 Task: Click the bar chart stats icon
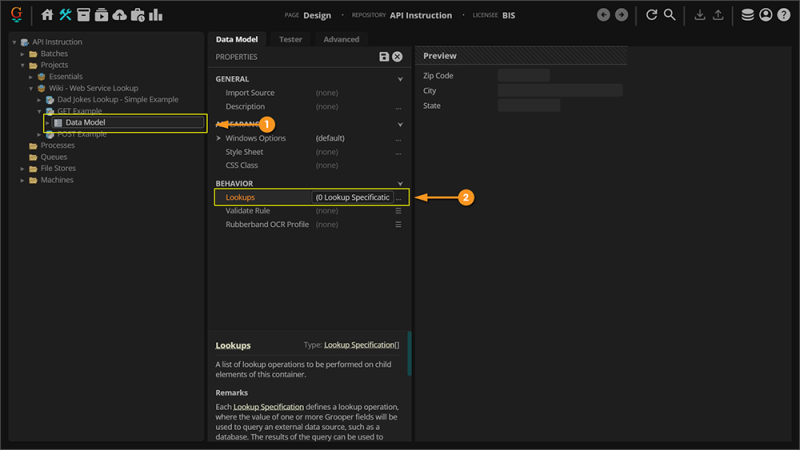(156, 15)
